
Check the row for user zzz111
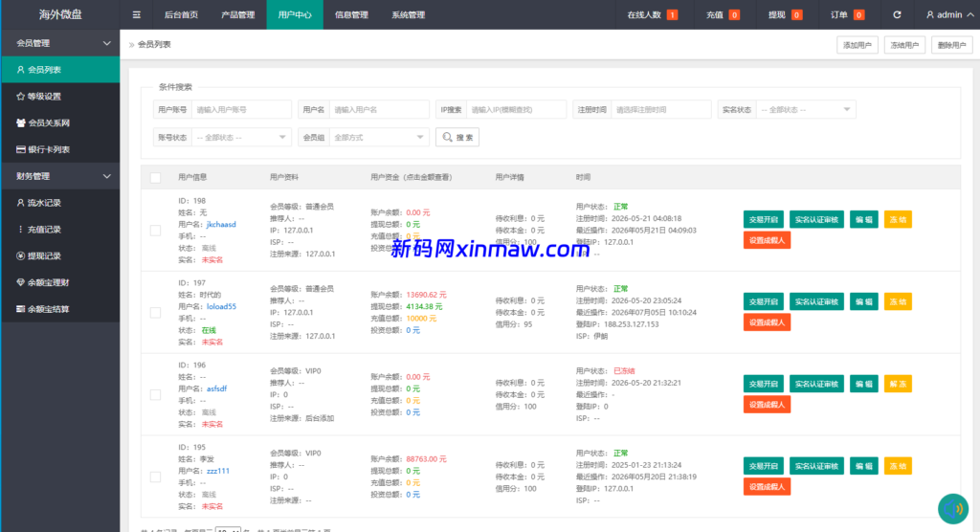tap(156, 477)
